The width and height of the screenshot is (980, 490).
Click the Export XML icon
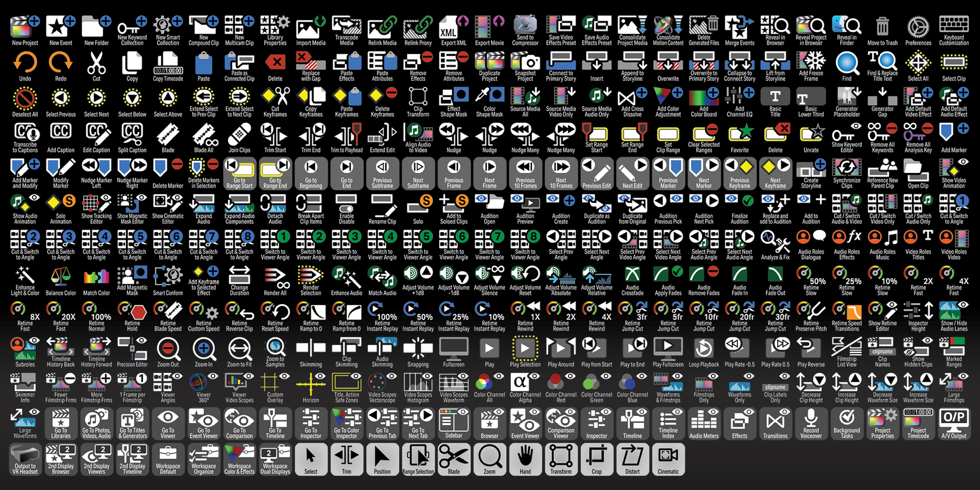click(454, 31)
